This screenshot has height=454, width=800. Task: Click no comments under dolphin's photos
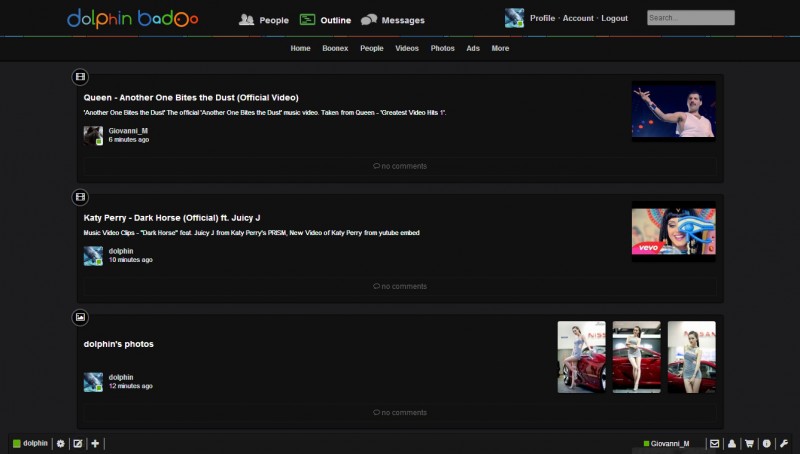[400, 412]
